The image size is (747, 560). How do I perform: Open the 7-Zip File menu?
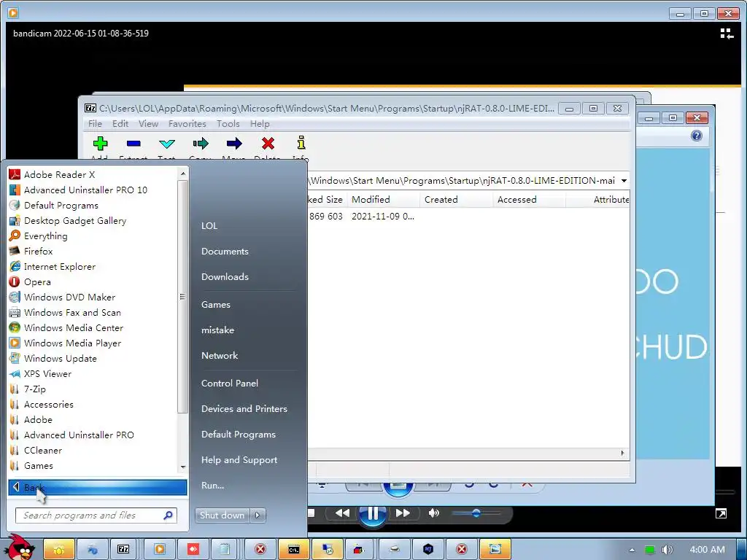pos(95,124)
